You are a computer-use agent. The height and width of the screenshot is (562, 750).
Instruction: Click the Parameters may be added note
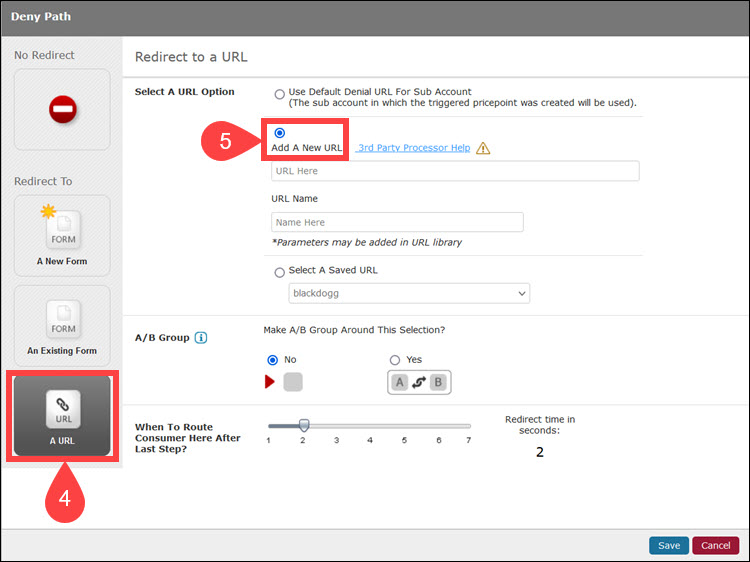pyautogui.click(x=367, y=242)
